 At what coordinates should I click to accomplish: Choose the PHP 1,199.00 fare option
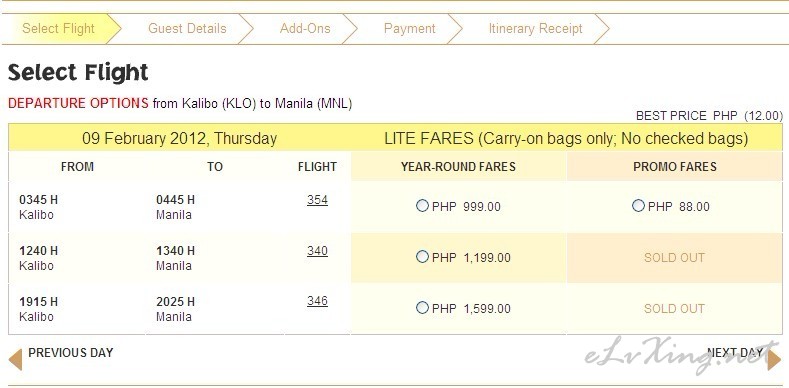(422, 257)
